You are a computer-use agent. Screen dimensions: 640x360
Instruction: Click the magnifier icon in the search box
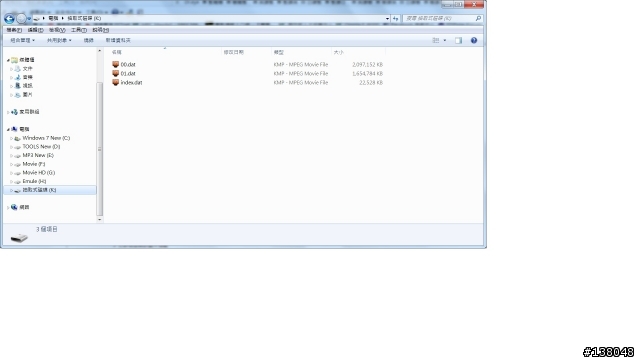pos(478,18)
